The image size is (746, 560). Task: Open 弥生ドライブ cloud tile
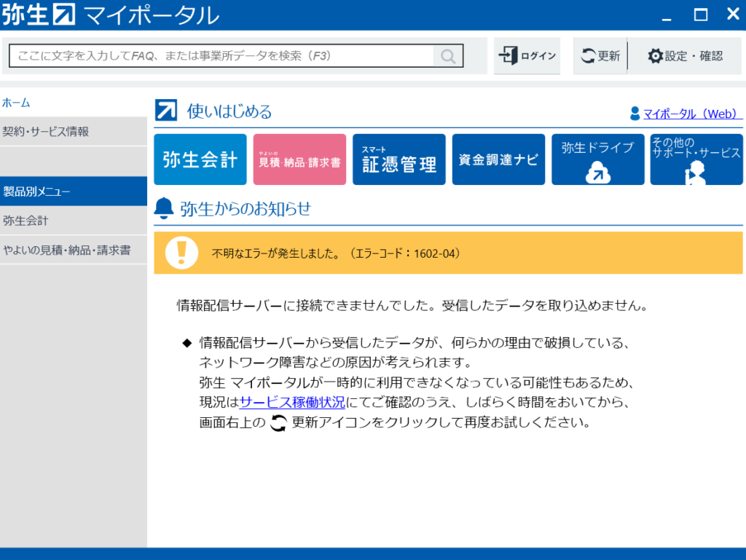tap(597, 159)
